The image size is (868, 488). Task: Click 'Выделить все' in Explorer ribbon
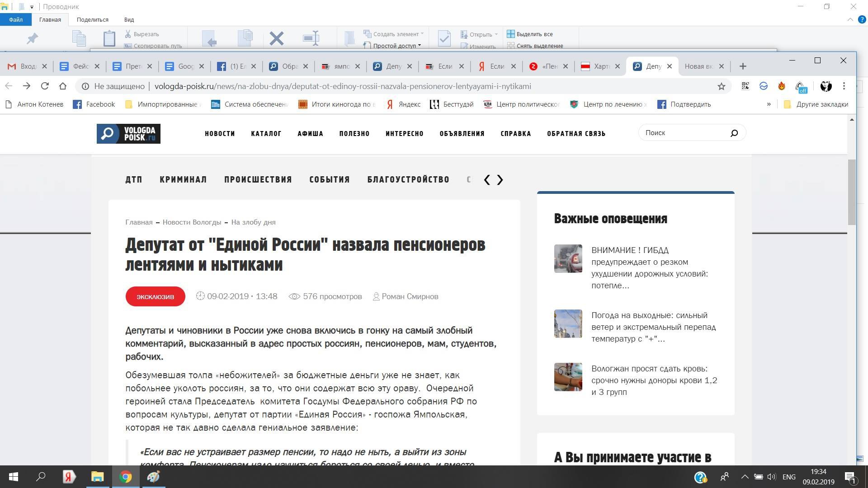click(x=530, y=34)
